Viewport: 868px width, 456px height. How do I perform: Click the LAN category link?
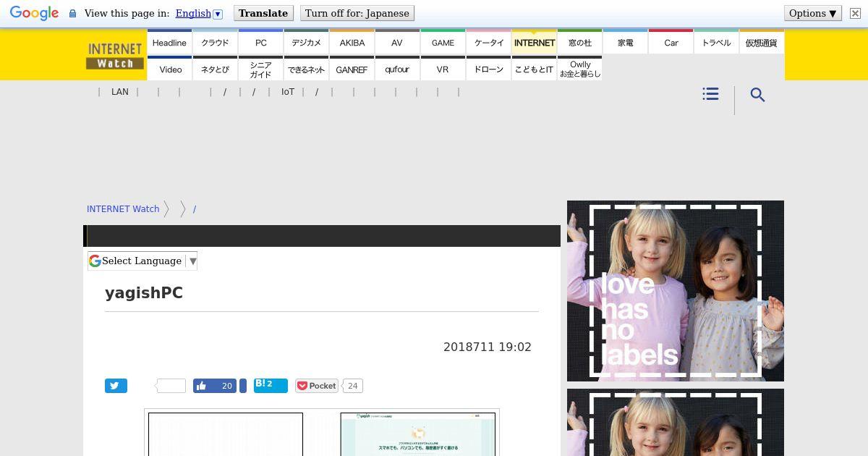(120, 92)
